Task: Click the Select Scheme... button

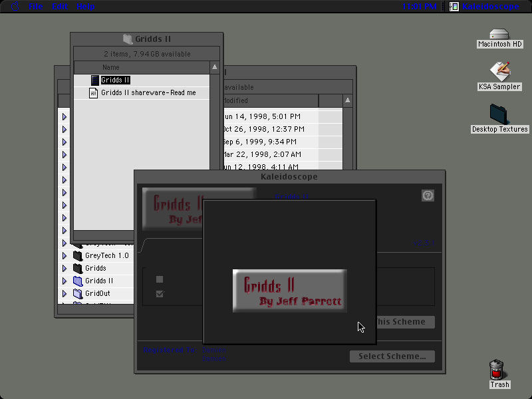Action: 392,356
